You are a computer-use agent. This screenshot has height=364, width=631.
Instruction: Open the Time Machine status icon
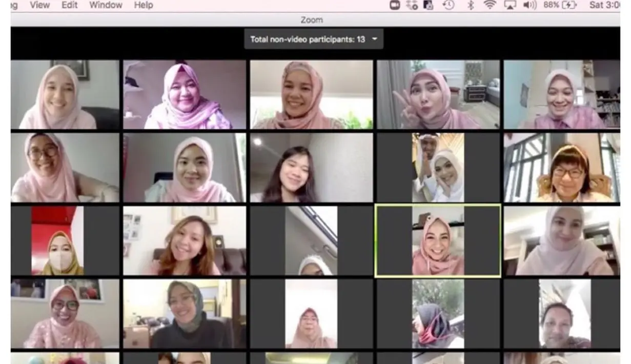click(449, 5)
